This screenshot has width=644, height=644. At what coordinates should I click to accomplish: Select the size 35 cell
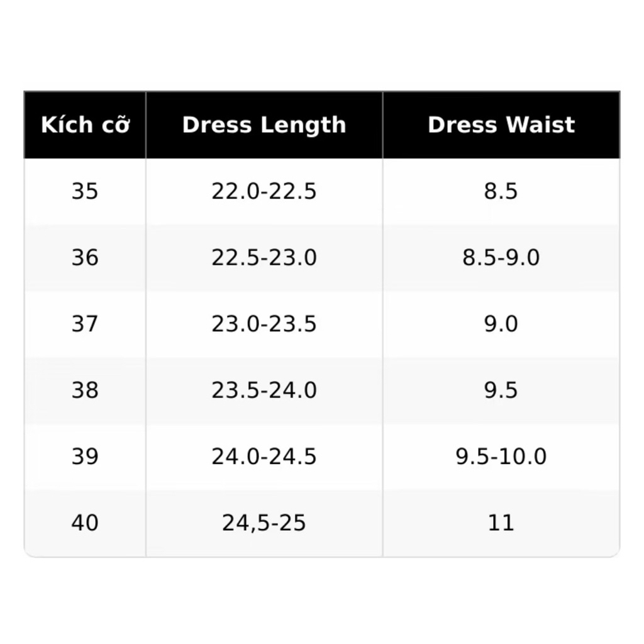85,191
